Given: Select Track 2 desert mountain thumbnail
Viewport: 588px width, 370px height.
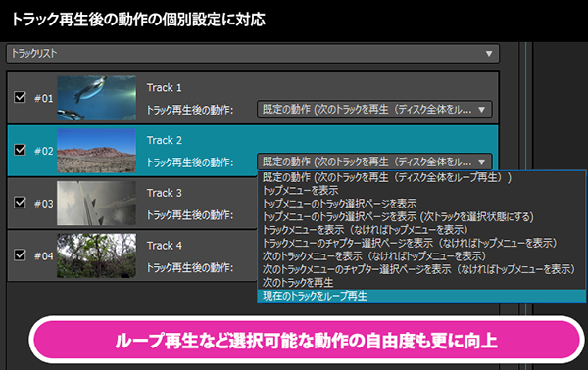Looking at the screenshot, I should coord(96,151).
